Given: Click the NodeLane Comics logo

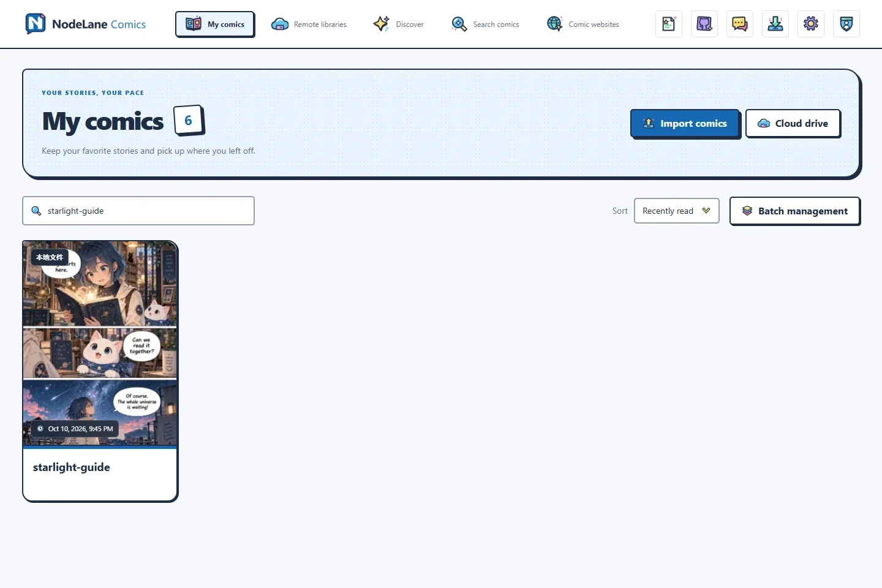Looking at the screenshot, I should [85, 24].
